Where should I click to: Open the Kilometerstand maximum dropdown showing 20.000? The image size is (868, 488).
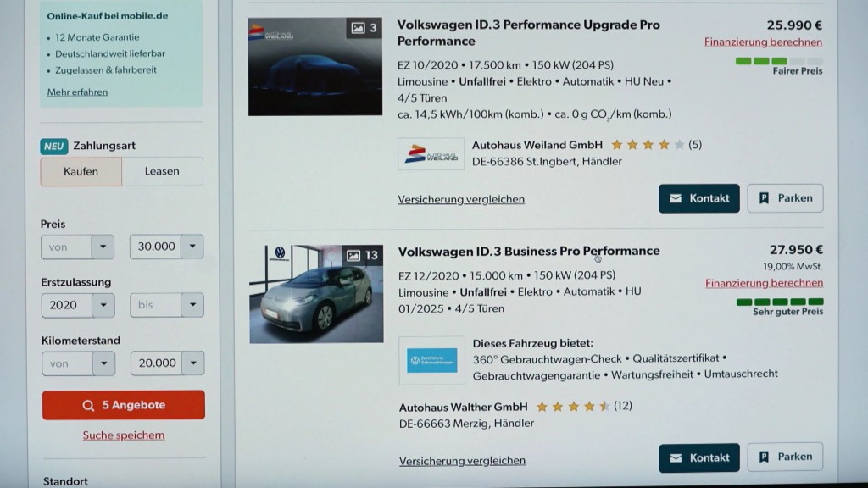click(167, 363)
